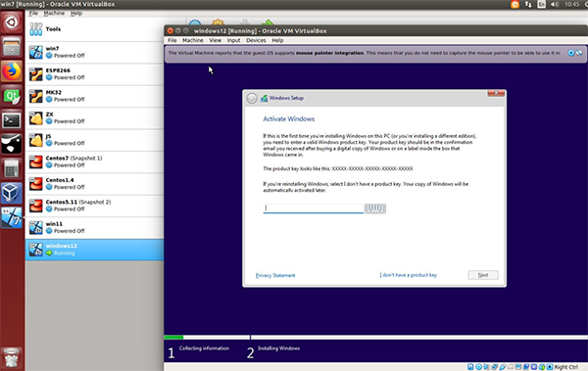
Task: Click the orange app indicator in panel
Action: 514,4
